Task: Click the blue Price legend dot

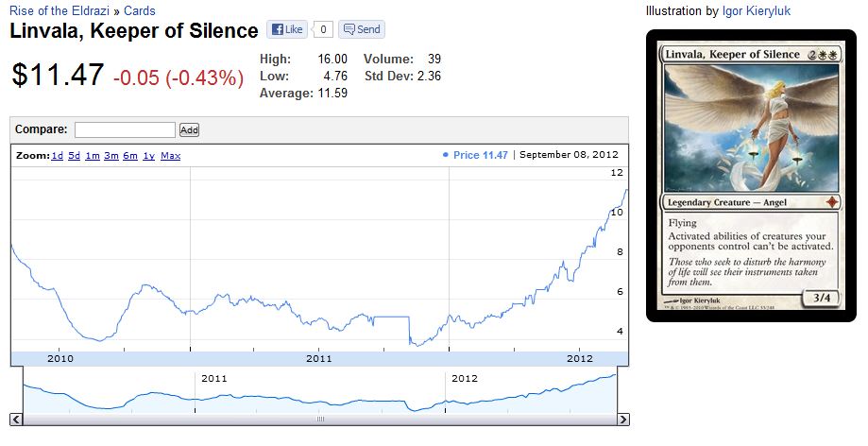Action: click(x=445, y=155)
